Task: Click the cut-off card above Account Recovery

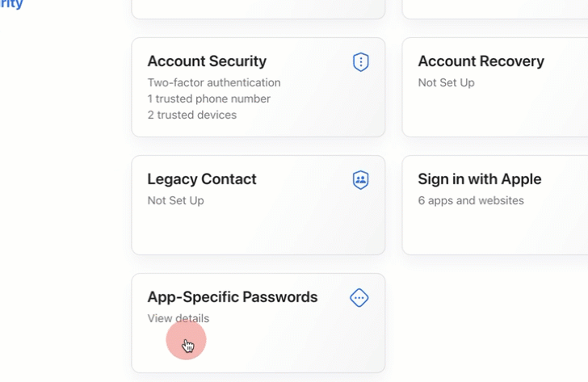Action: [x=494, y=8]
